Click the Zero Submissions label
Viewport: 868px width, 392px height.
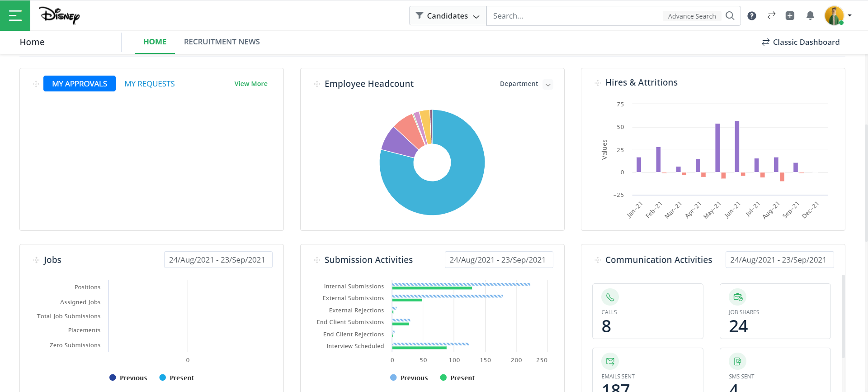tap(75, 345)
